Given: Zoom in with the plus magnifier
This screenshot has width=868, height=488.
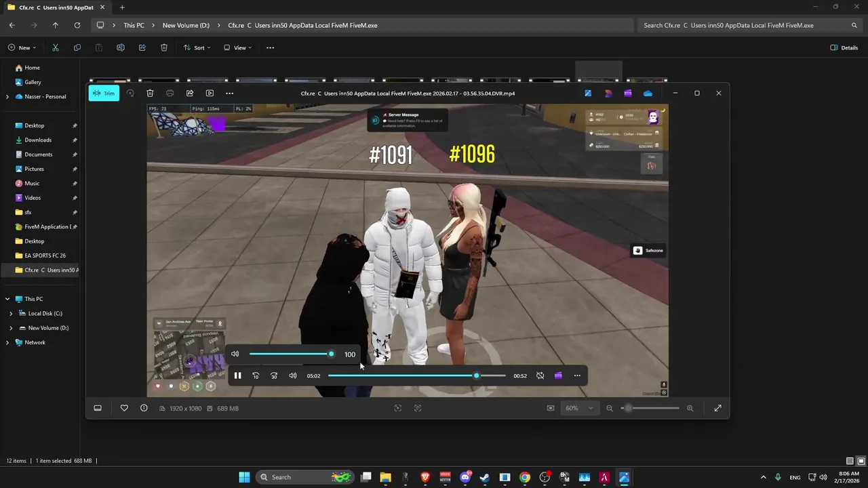Looking at the screenshot, I should tap(690, 408).
